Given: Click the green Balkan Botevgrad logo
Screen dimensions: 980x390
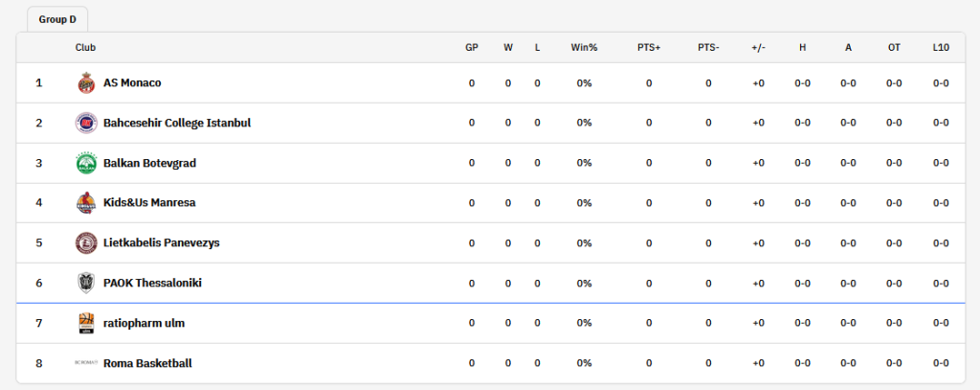Looking at the screenshot, I should (86, 163).
